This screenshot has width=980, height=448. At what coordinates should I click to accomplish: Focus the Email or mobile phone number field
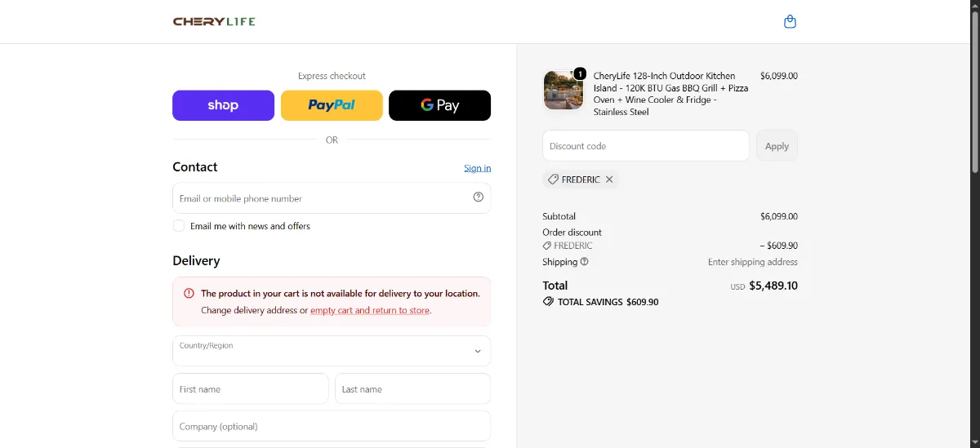click(x=332, y=198)
